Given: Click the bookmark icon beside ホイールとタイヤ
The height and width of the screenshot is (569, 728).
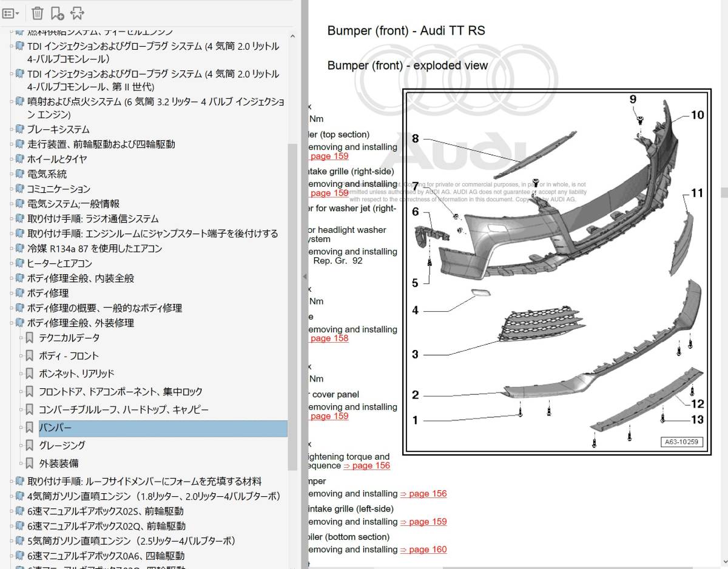Looking at the screenshot, I should coord(20,159).
